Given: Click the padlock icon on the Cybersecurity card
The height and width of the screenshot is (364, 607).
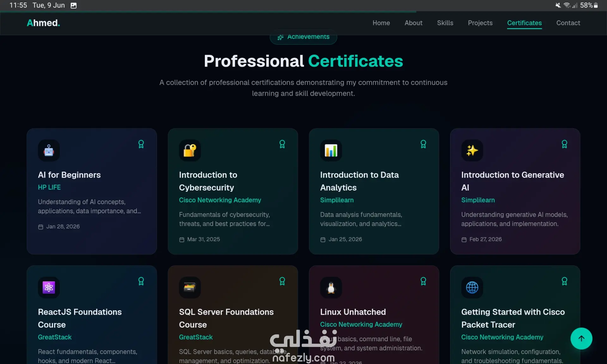Looking at the screenshot, I should pos(190,150).
